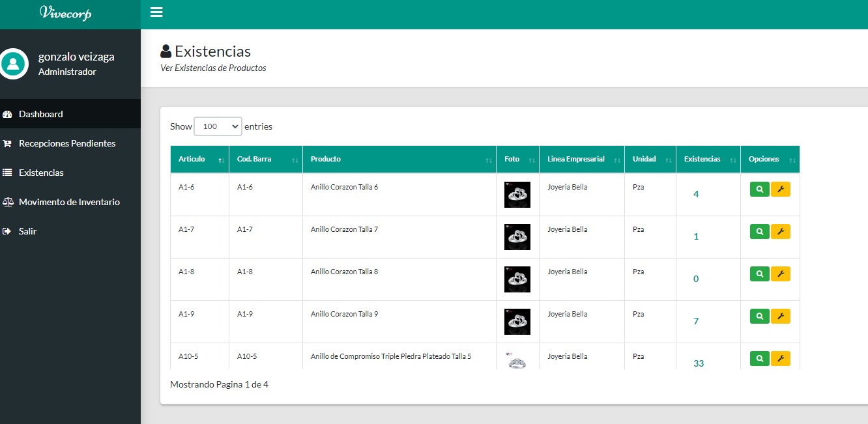
Task: Sort table by Existencias column header
Action: (x=708, y=160)
